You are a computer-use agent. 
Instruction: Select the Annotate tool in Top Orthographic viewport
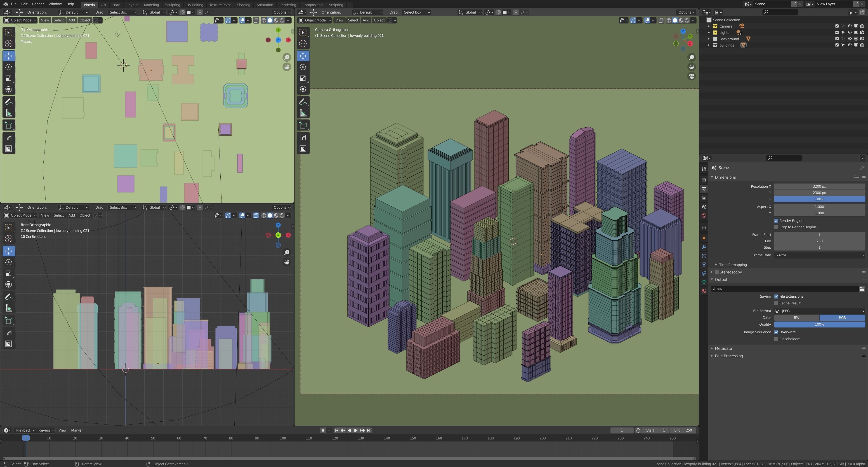pyautogui.click(x=9, y=102)
